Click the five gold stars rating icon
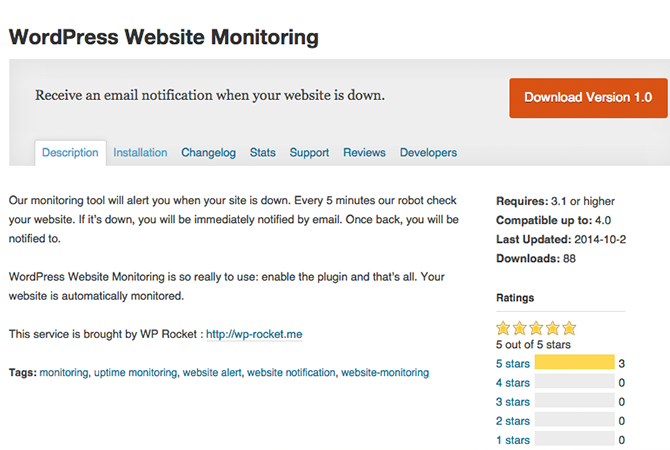Image resolution: width=670 pixels, height=450 pixels. coord(536,328)
